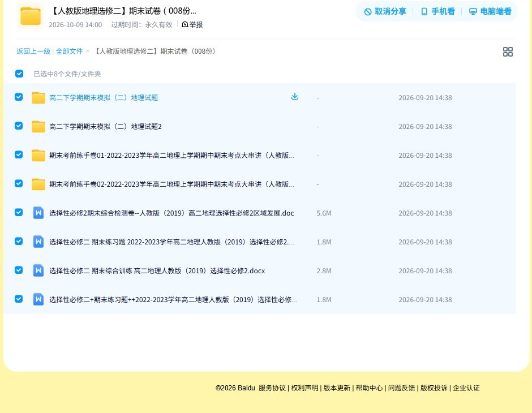Open file 选择性必修二 期末练习题 2022-2023学年
This screenshot has width=532, height=413.
pyautogui.click(x=171, y=242)
